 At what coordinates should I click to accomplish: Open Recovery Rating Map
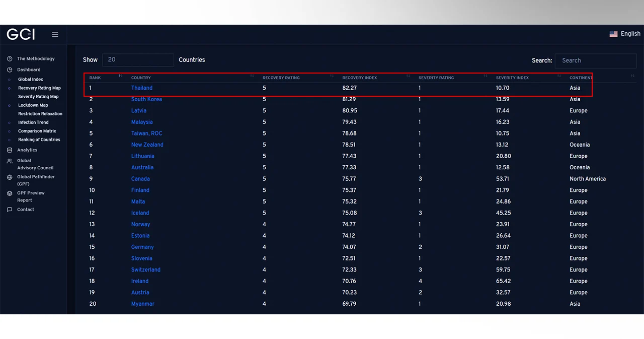click(39, 88)
